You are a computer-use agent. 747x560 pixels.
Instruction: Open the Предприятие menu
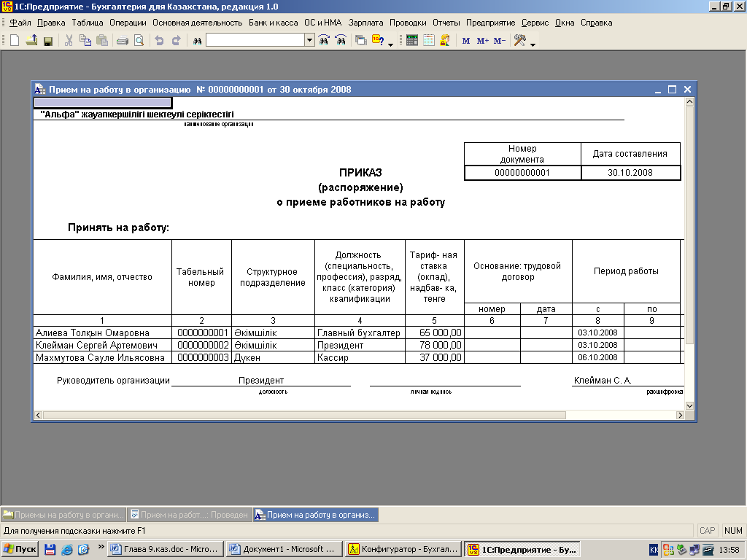point(491,23)
